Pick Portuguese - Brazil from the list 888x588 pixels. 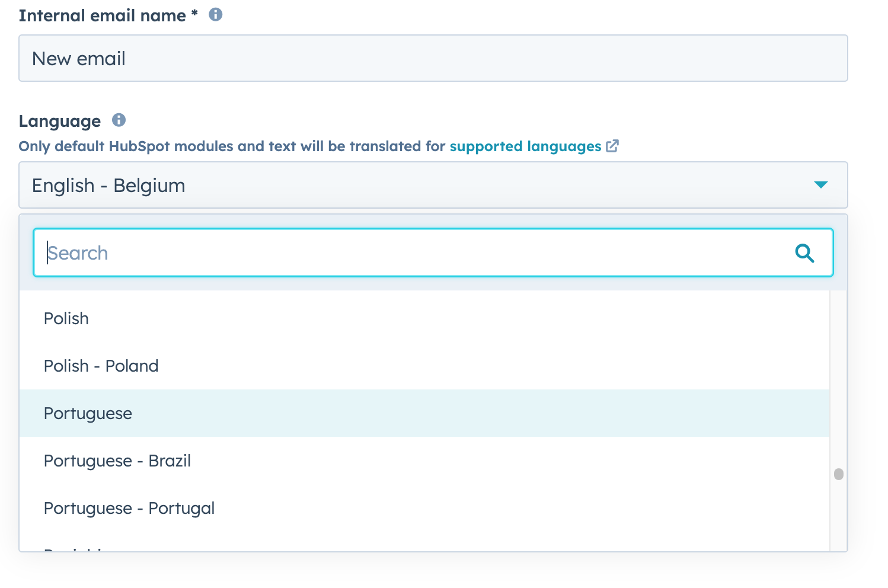pos(117,461)
